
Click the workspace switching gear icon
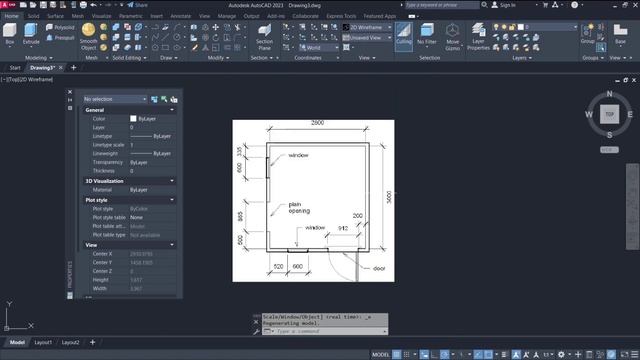point(561,355)
